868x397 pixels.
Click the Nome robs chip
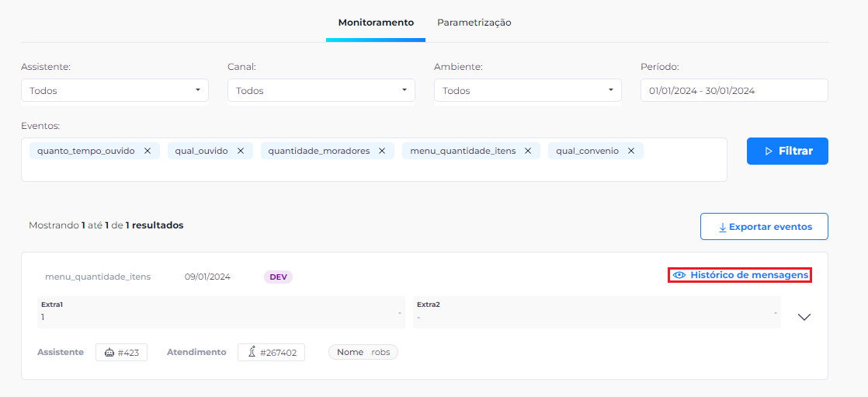click(x=363, y=352)
